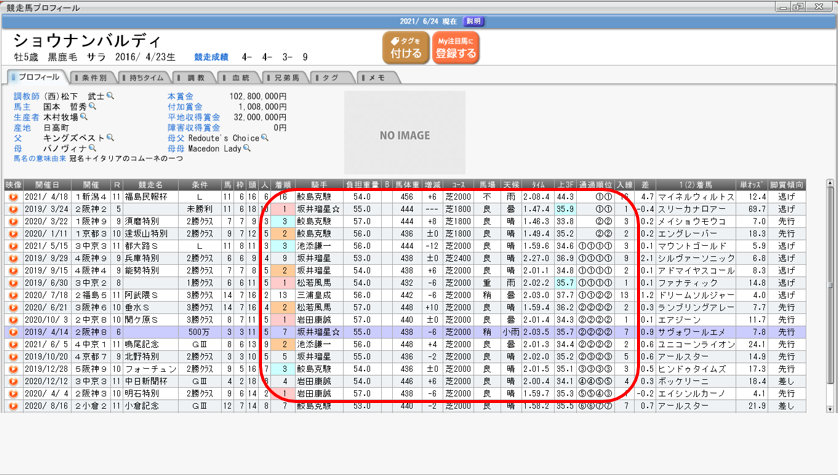The width and height of the screenshot is (838, 475).
Task: Click the My注目馬に登録する button
Action: 456,47
